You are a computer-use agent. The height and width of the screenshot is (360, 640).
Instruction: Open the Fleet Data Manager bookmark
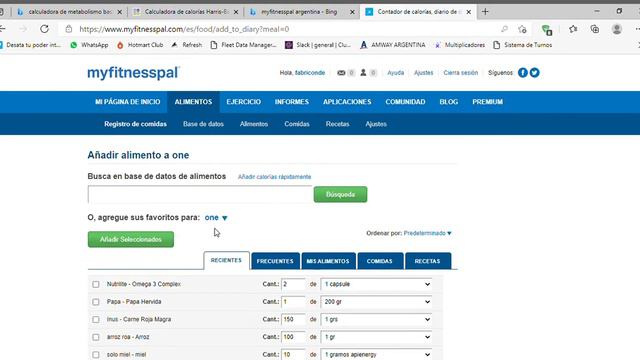tap(243, 45)
